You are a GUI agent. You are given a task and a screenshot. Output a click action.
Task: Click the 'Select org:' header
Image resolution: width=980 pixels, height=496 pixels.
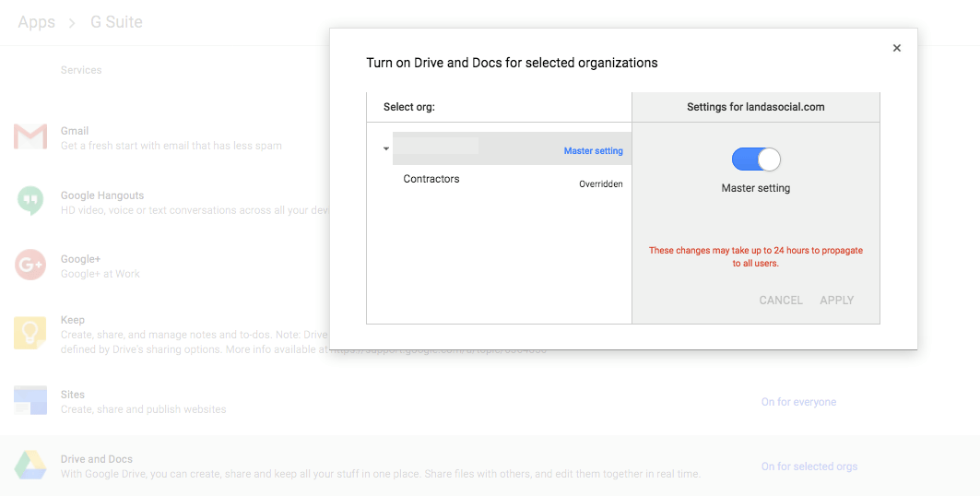[408, 107]
